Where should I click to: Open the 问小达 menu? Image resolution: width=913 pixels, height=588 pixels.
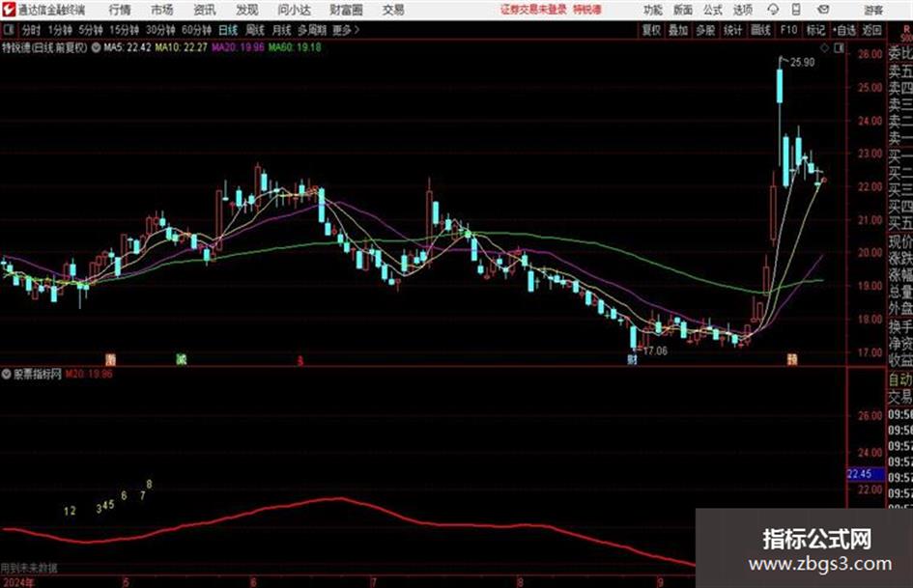tap(294, 10)
